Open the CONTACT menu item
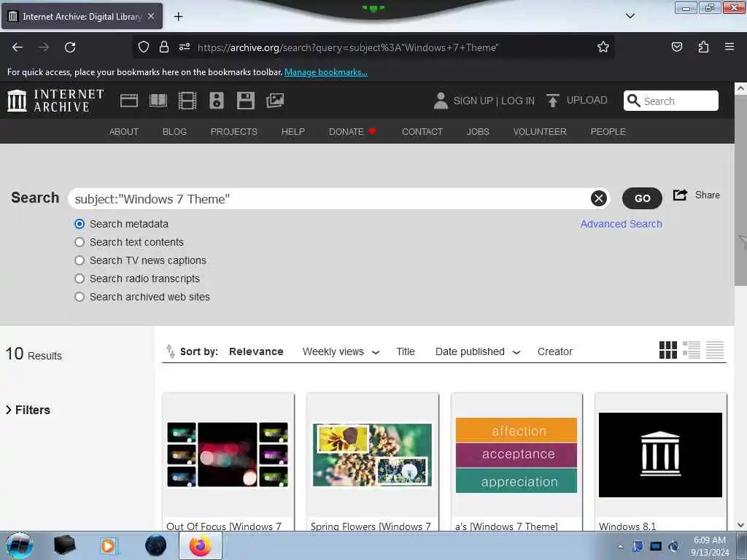Screen dimensions: 747x560 point(422,132)
